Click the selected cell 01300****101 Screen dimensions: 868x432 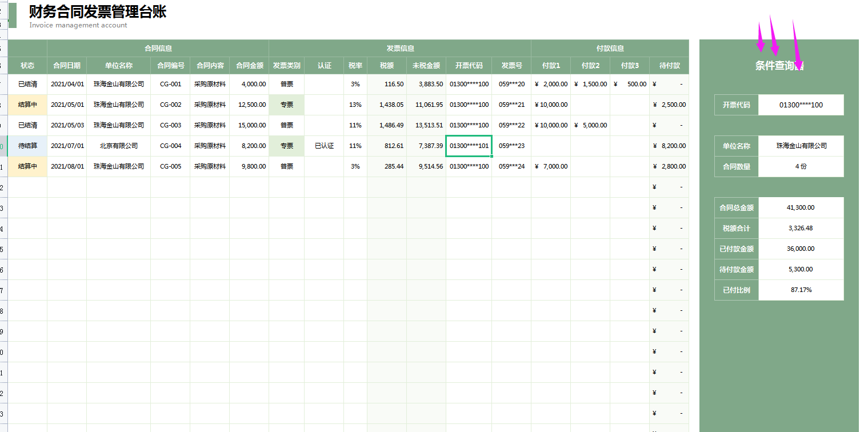pyautogui.click(x=469, y=146)
